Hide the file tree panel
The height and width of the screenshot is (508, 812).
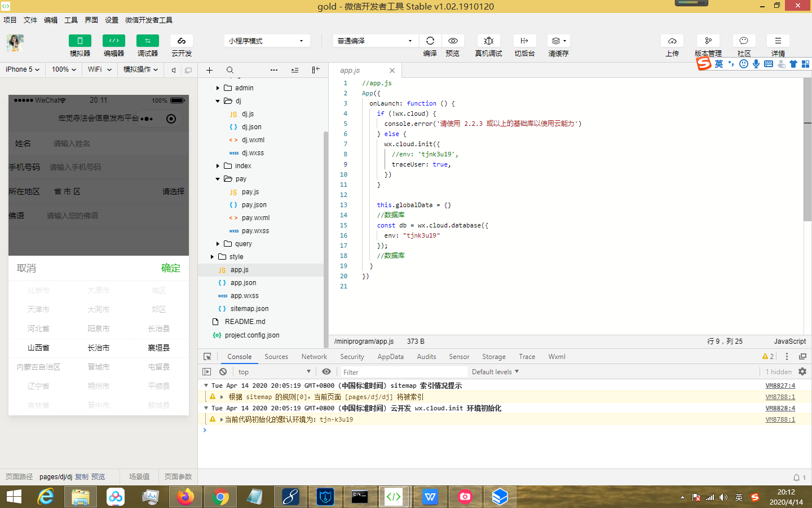point(316,70)
